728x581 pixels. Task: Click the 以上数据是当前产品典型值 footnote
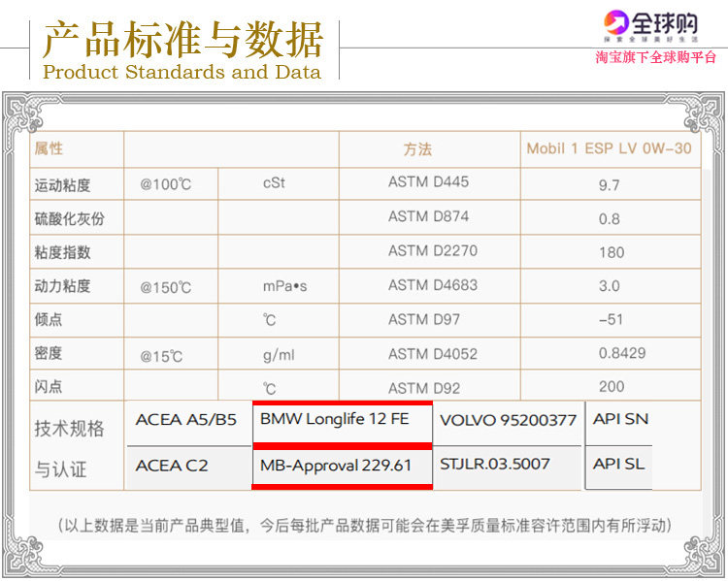tap(364, 526)
